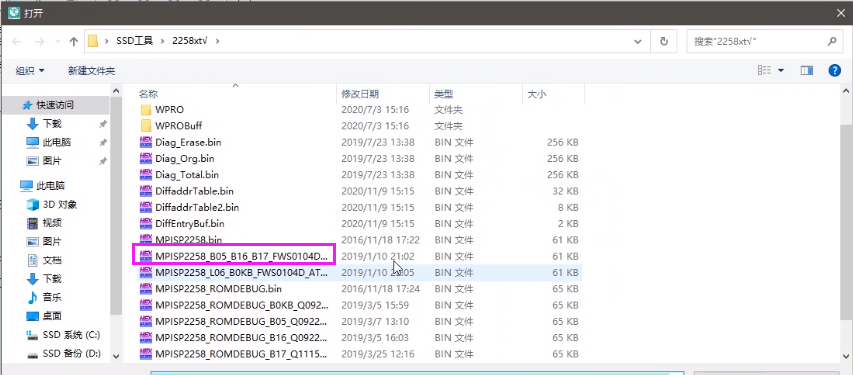The height and width of the screenshot is (375, 853).
Task: Click the sidebar scroll-down arrow
Action: click(x=115, y=355)
